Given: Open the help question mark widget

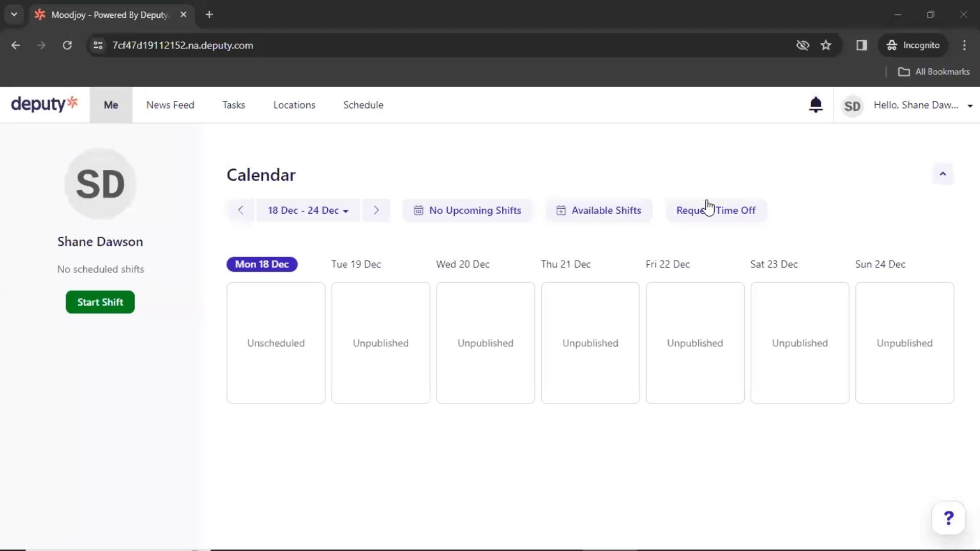Looking at the screenshot, I should tap(948, 518).
